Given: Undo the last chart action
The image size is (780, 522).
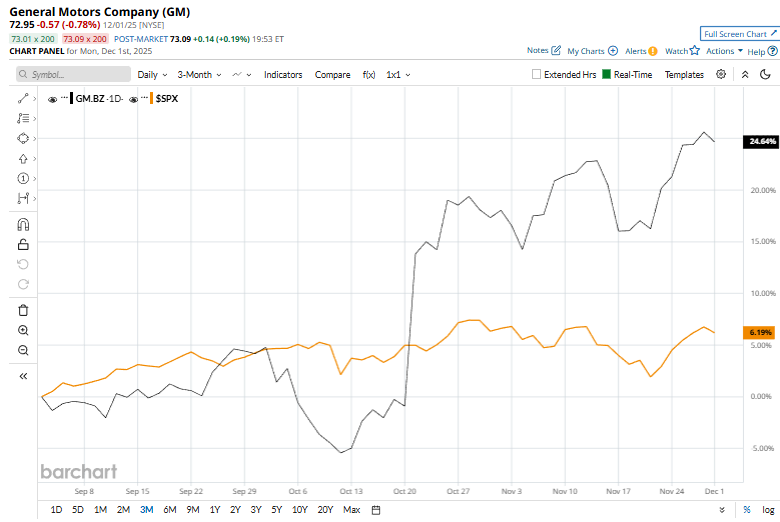Looking at the screenshot, I should click(23, 264).
